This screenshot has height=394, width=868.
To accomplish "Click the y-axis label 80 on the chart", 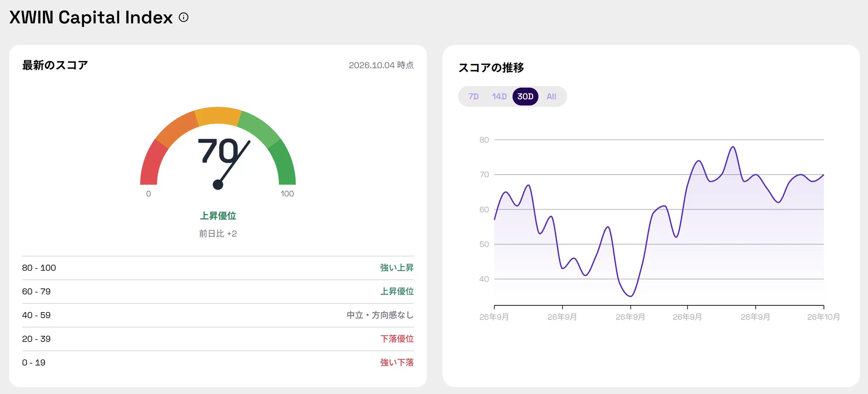I will tap(484, 140).
